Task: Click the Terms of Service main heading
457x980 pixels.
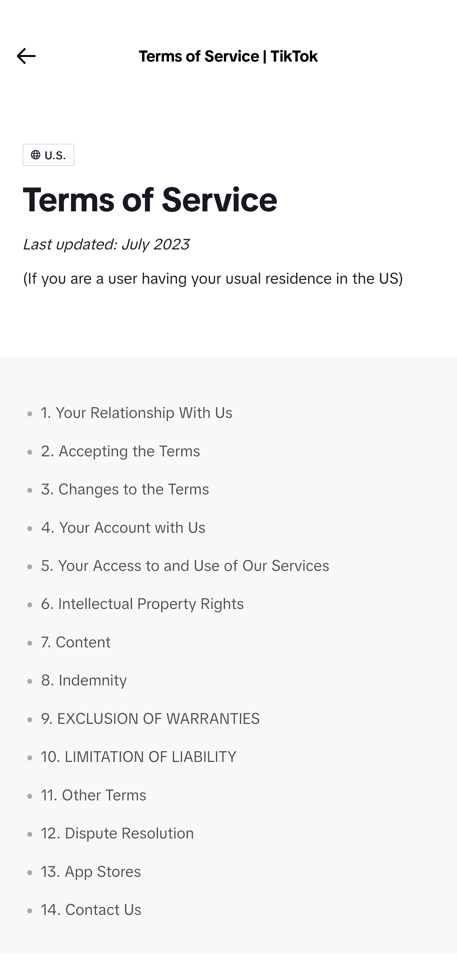Action: coord(150,200)
